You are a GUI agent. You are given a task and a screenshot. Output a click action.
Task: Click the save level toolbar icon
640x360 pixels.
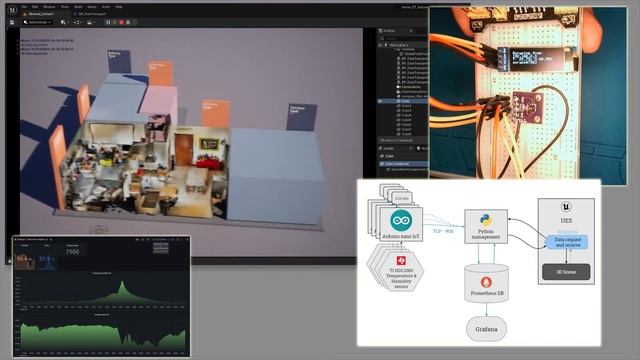12,22
